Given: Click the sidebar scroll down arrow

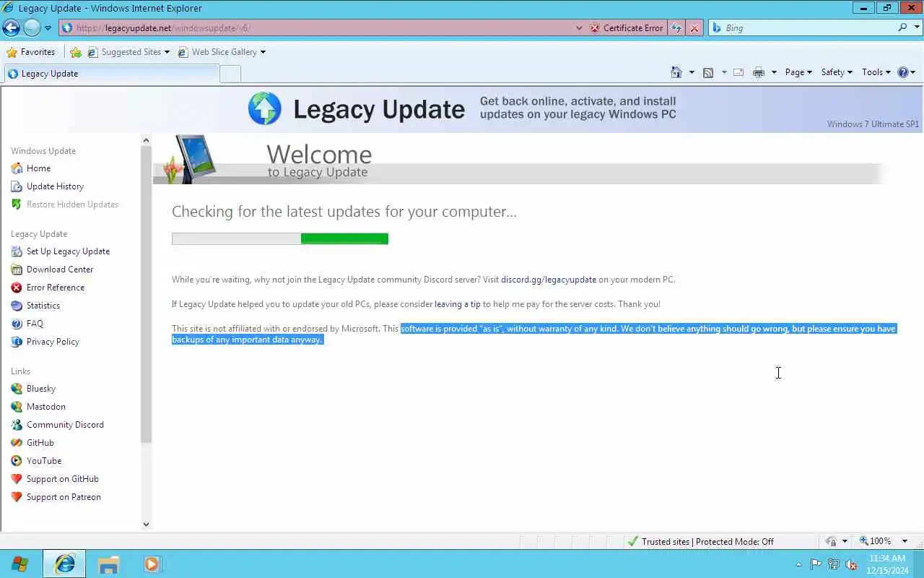Looking at the screenshot, I should 146,525.
